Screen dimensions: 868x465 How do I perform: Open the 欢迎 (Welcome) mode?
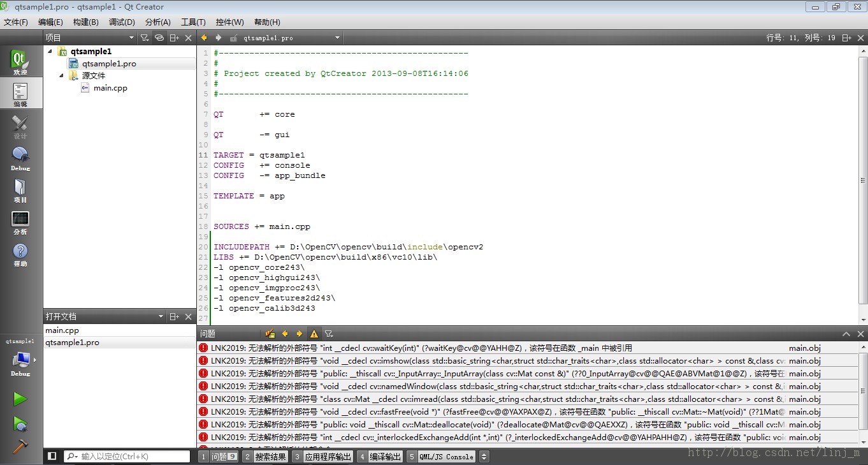tap(20, 63)
